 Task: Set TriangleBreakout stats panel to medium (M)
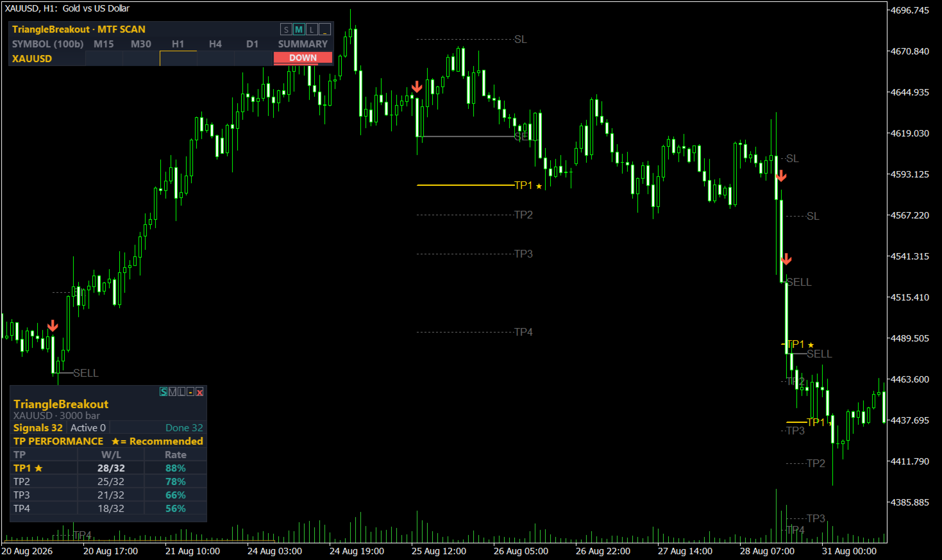172,391
